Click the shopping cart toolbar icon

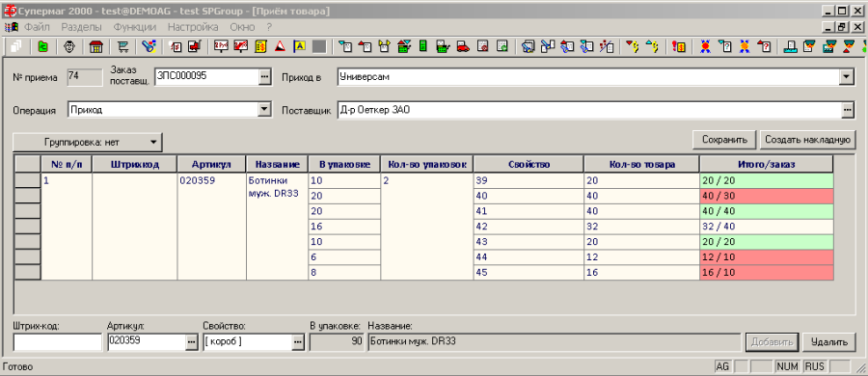(122, 47)
